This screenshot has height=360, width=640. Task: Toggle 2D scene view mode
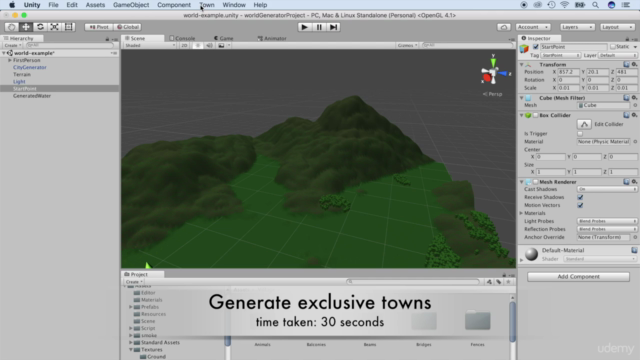coord(184,45)
